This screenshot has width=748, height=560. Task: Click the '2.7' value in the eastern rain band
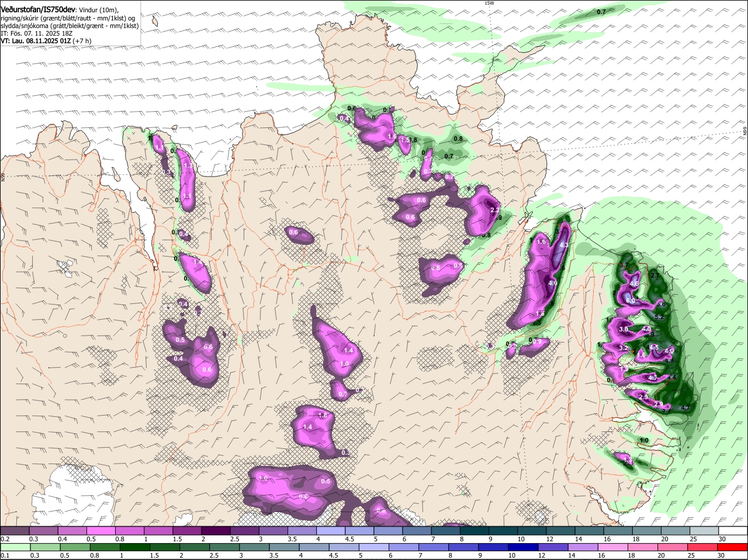tap(654, 276)
